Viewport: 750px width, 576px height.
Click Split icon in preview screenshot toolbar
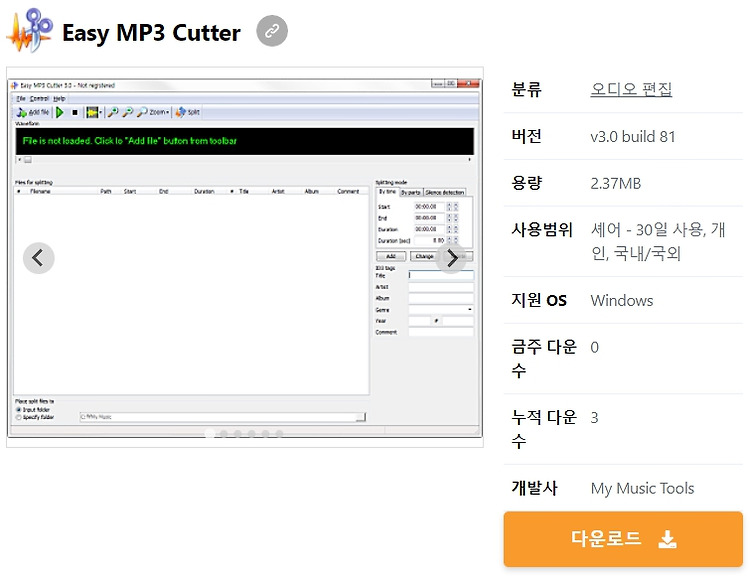(x=188, y=112)
